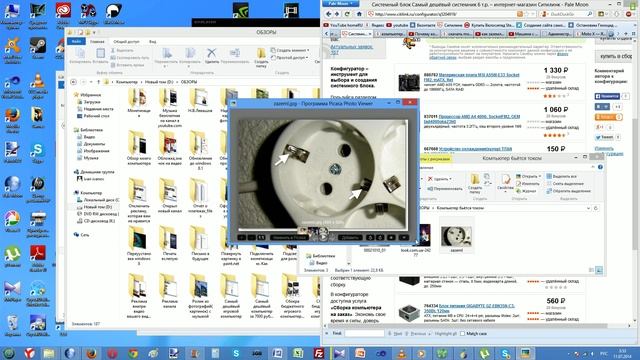
Task: Open the Open (Открыть) dropdown in small Explorer ribbon
Action: coord(529,176)
